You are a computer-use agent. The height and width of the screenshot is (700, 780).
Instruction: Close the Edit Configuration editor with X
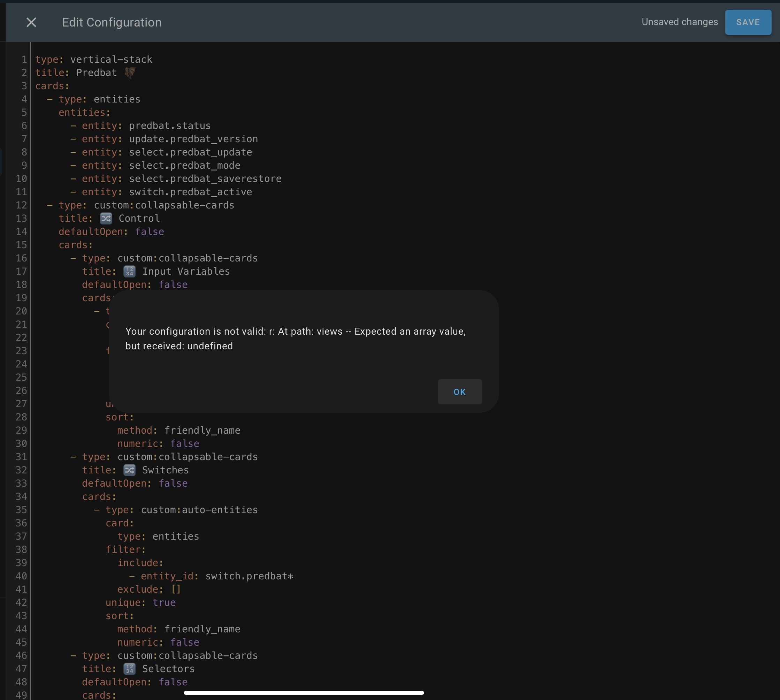pos(31,22)
